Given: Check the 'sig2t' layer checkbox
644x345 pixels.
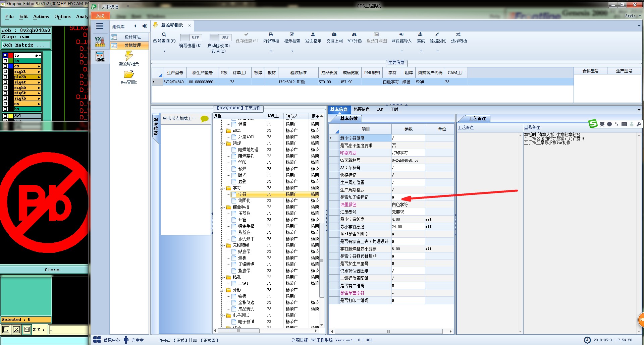Looking at the screenshot, I should tap(5, 71).
